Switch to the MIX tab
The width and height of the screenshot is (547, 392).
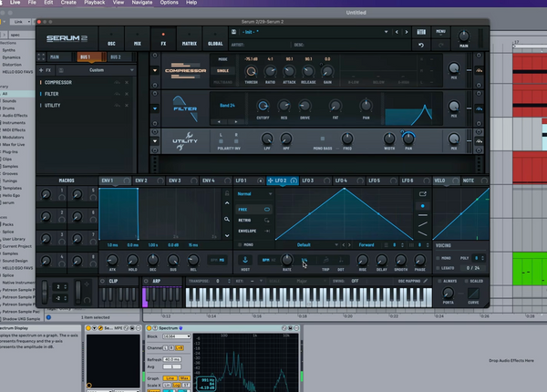point(138,38)
